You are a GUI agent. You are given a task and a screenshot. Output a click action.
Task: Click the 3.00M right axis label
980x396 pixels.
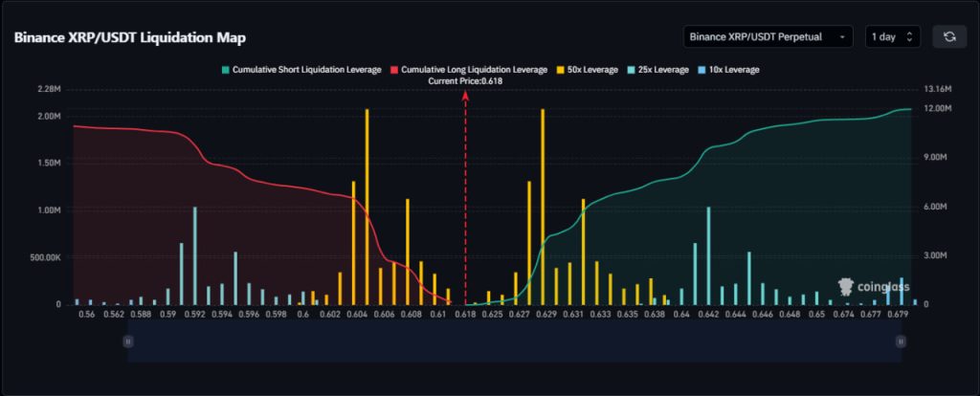(936, 256)
